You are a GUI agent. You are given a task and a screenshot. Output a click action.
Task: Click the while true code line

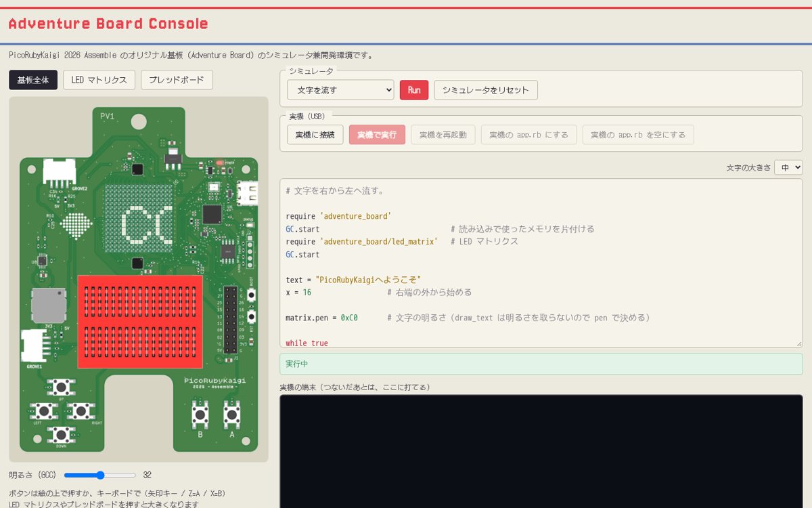307,343
